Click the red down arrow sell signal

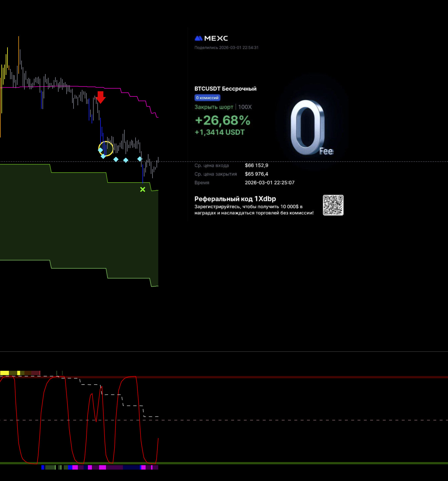click(101, 97)
